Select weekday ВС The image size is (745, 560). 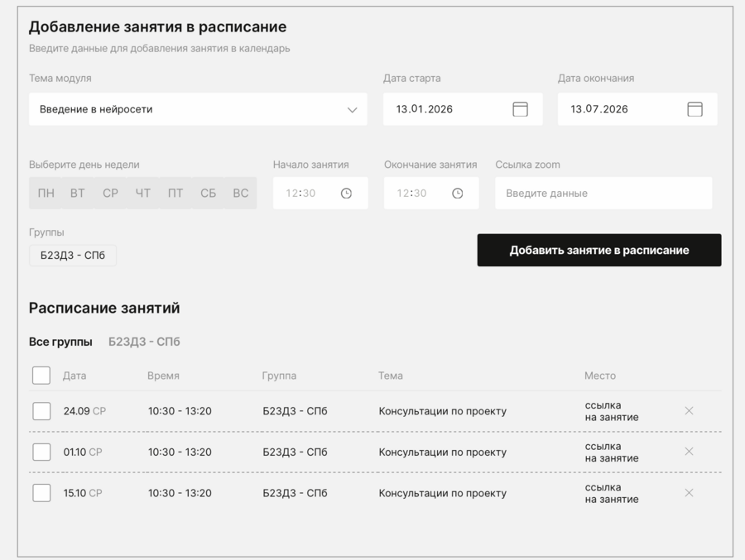pyautogui.click(x=240, y=194)
